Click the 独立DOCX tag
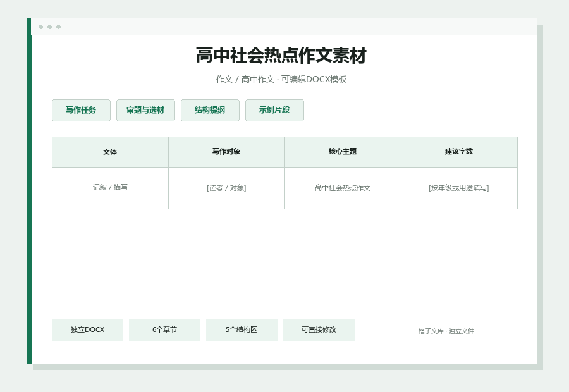The width and height of the screenshot is (569, 392). coord(87,329)
